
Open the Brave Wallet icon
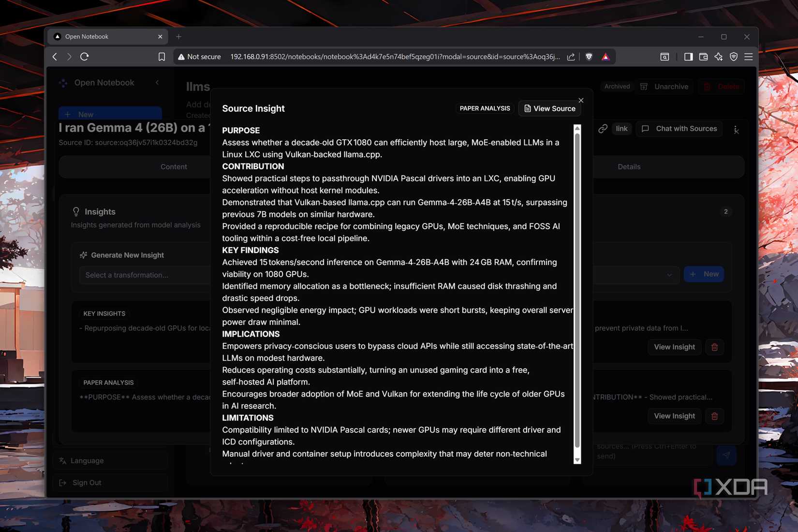(x=703, y=57)
